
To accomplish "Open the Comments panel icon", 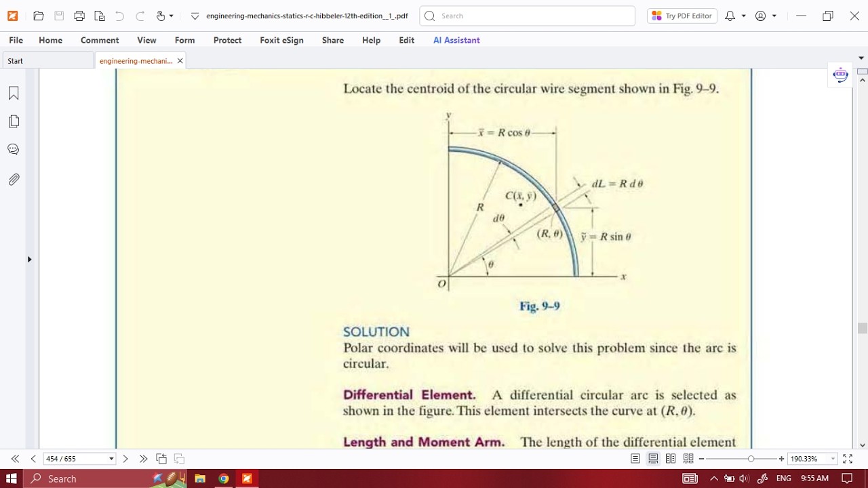I will [14, 149].
